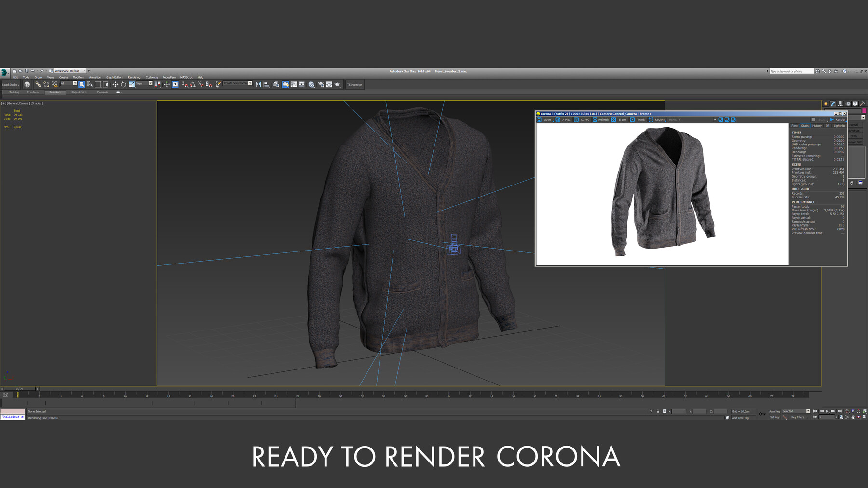The width and height of the screenshot is (868, 488).
Task: Click the Save File icon in quick access toolbar
Action: coord(27,71)
